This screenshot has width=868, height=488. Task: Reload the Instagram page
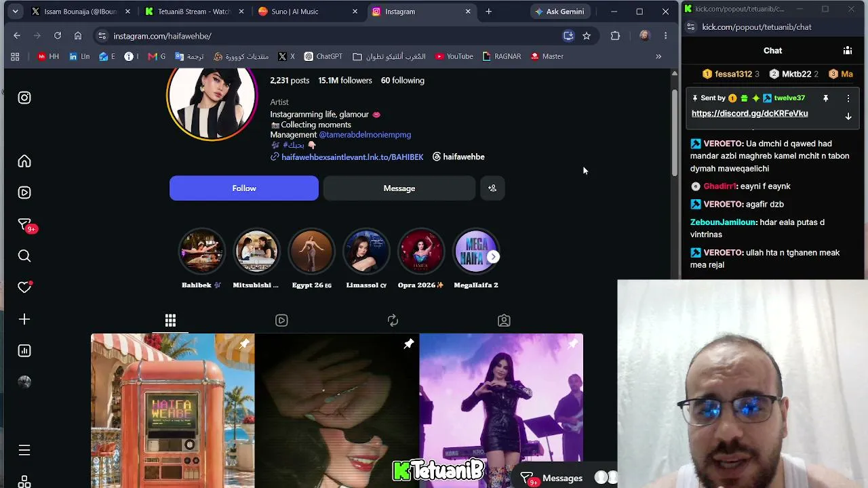[x=58, y=36]
